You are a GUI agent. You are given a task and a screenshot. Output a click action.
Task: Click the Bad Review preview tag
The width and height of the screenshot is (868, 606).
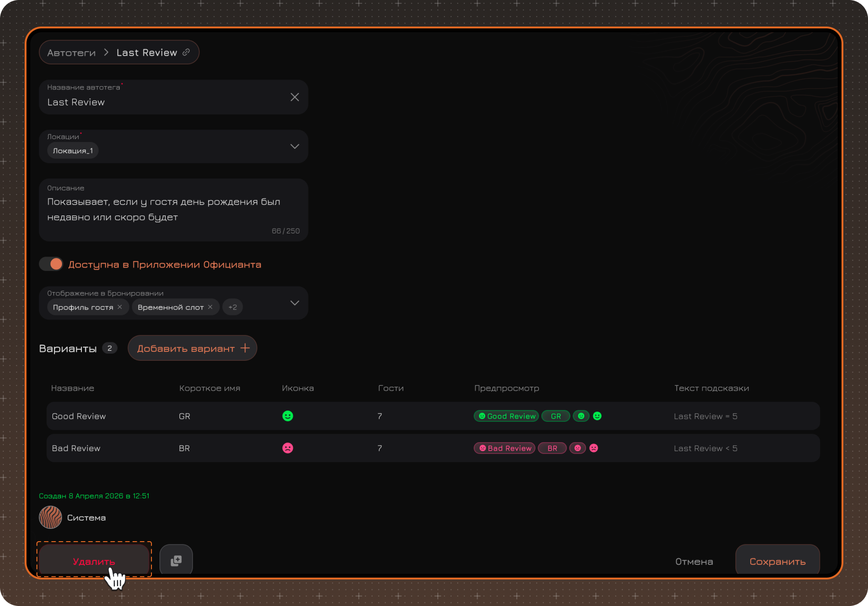[x=505, y=448]
